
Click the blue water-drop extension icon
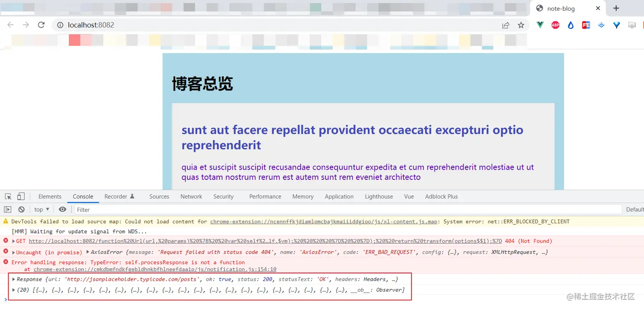pos(570,25)
